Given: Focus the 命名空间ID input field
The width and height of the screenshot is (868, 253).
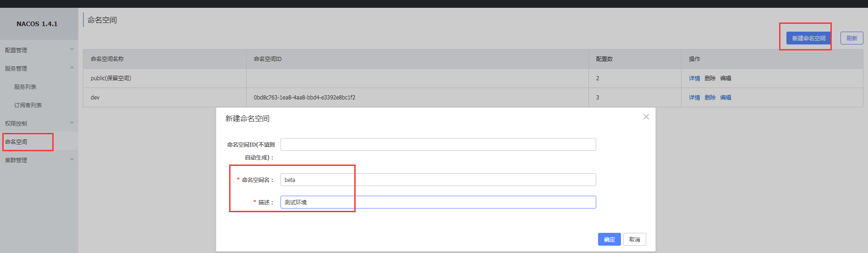Looking at the screenshot, I should [438, 144].
